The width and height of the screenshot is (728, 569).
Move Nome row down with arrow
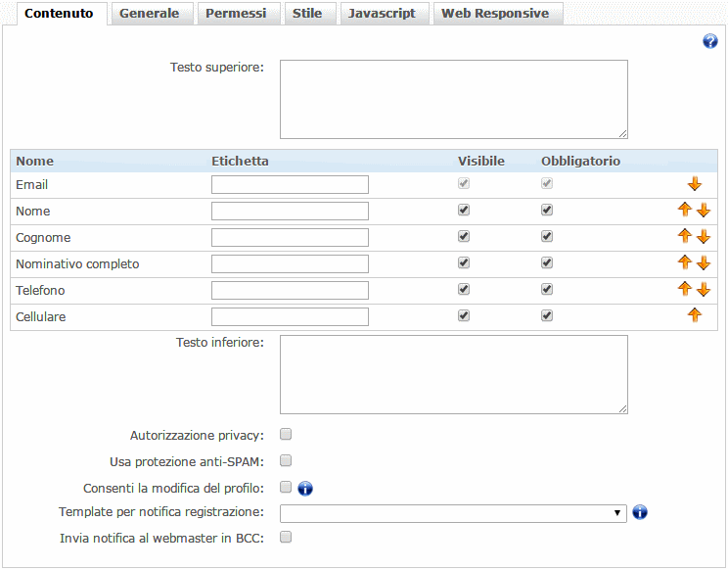[x=704, y=211]
